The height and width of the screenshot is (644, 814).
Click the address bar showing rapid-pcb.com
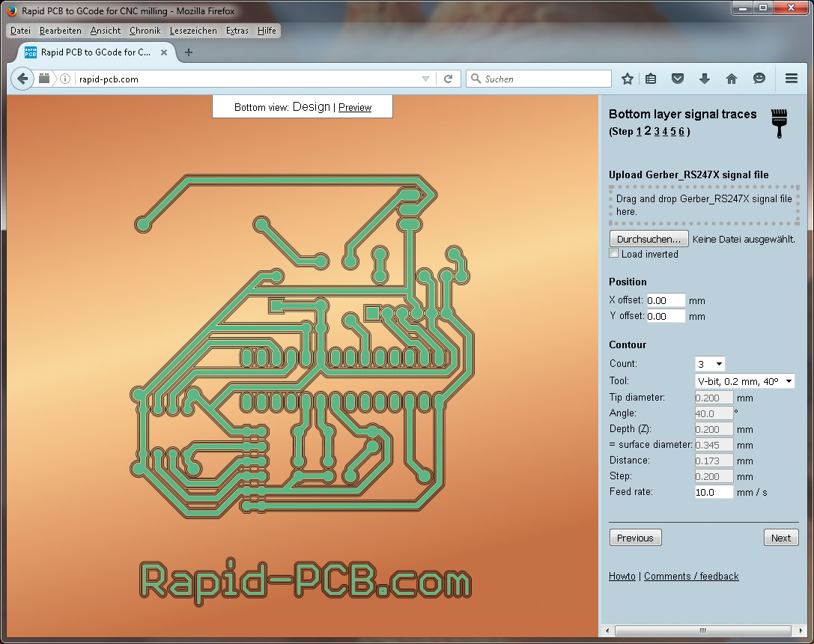[x=248, y=79]
